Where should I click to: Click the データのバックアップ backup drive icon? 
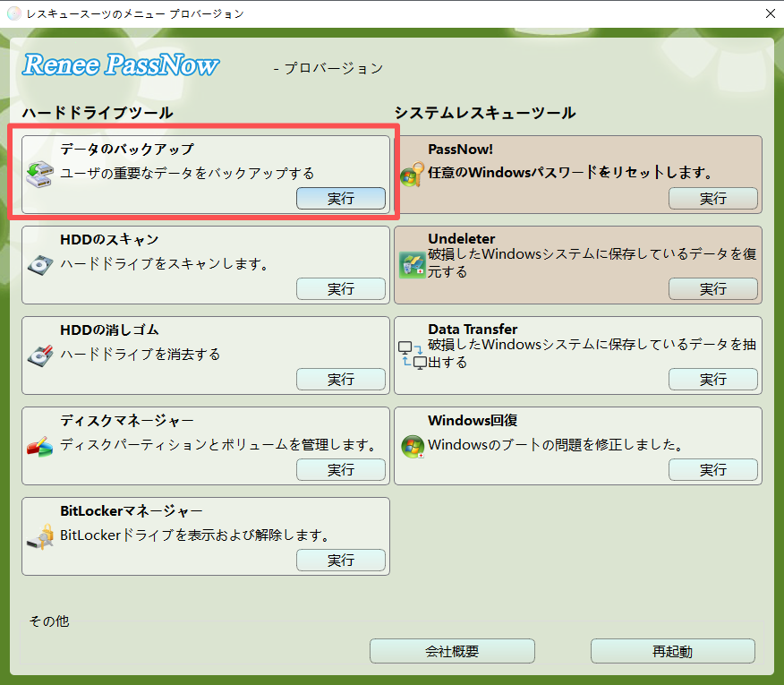click(x=39, y=175)
